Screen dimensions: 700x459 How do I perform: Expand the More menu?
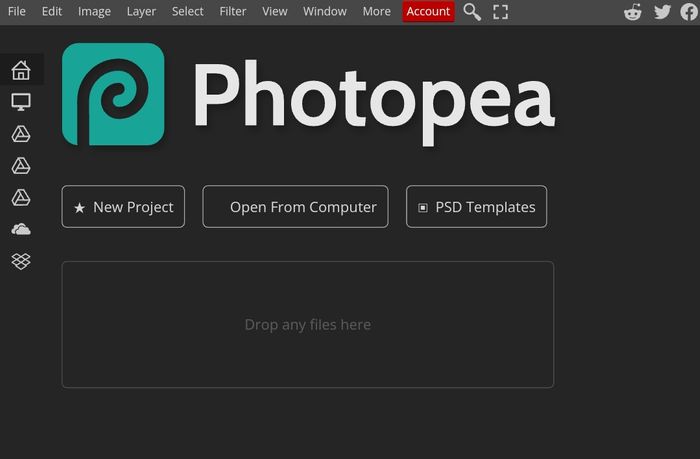(377, 12)
